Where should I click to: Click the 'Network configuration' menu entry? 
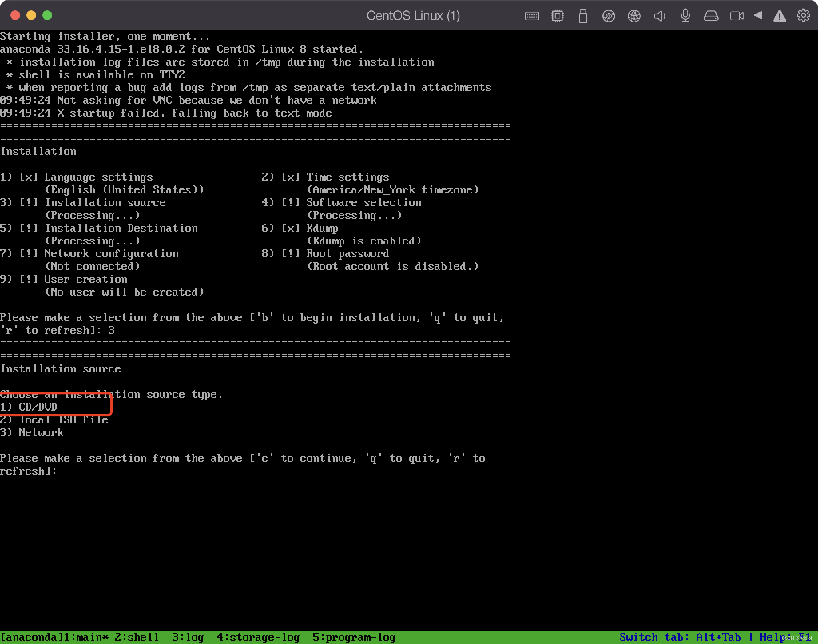tap(111, 254)
